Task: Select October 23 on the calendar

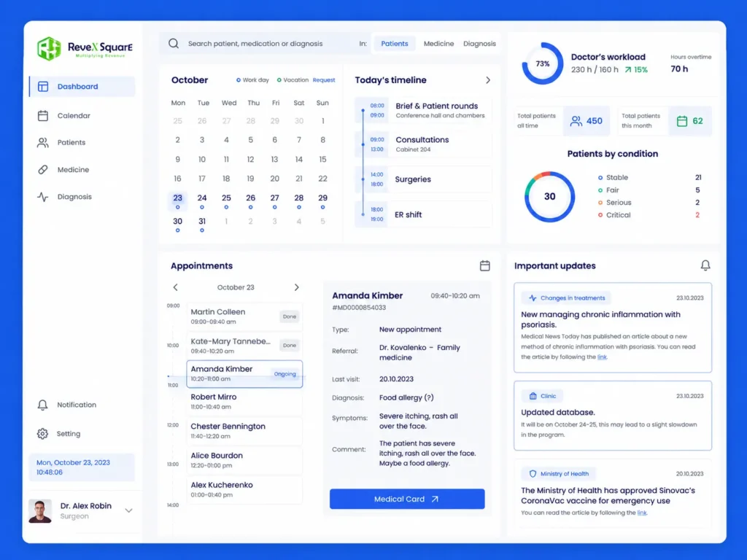Action: (178, 201)
